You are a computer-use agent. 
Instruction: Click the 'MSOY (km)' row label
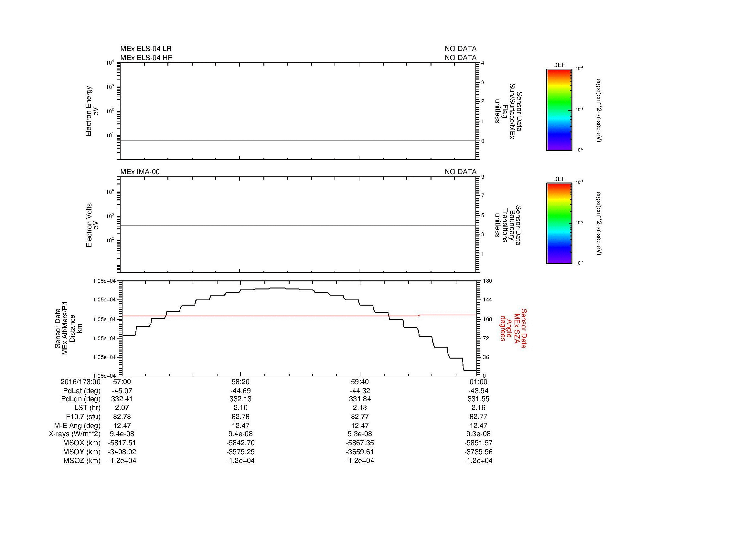(x=82, y=452)
